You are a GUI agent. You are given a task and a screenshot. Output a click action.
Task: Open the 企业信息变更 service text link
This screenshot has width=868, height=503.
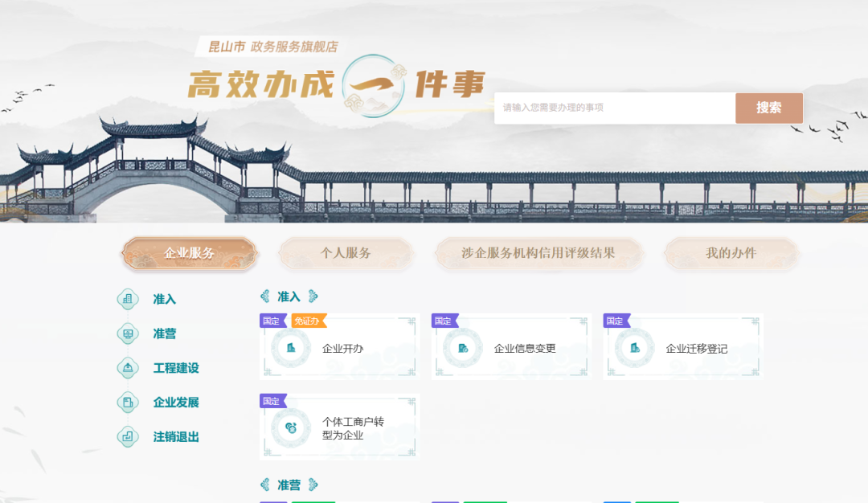525,349
